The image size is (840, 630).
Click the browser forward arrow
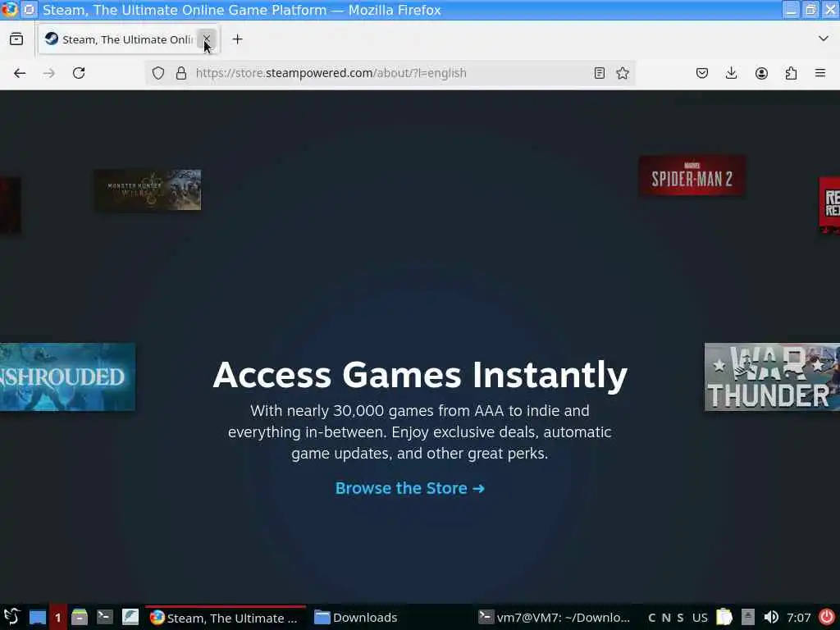click(48, 73)
